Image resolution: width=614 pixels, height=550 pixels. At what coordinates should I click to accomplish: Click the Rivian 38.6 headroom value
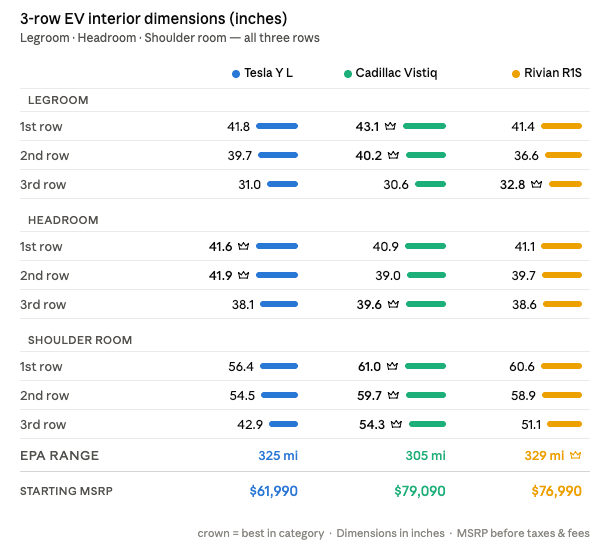click(524, 304)
